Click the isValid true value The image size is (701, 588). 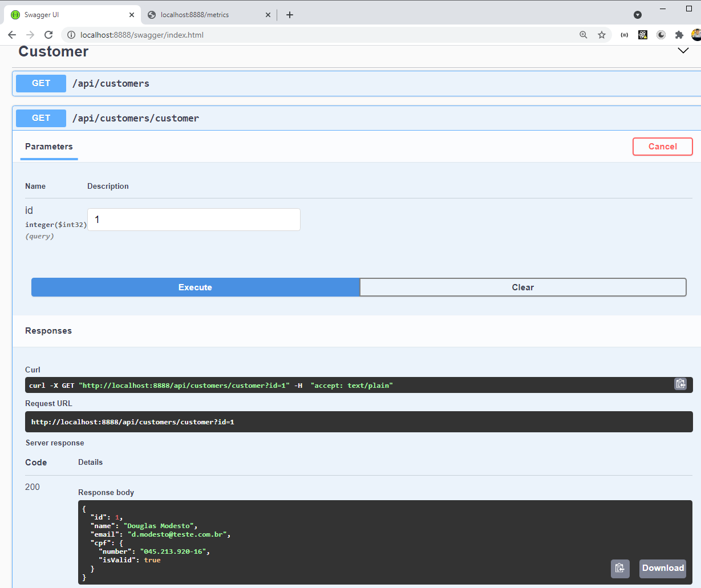(x=152, y=560)
